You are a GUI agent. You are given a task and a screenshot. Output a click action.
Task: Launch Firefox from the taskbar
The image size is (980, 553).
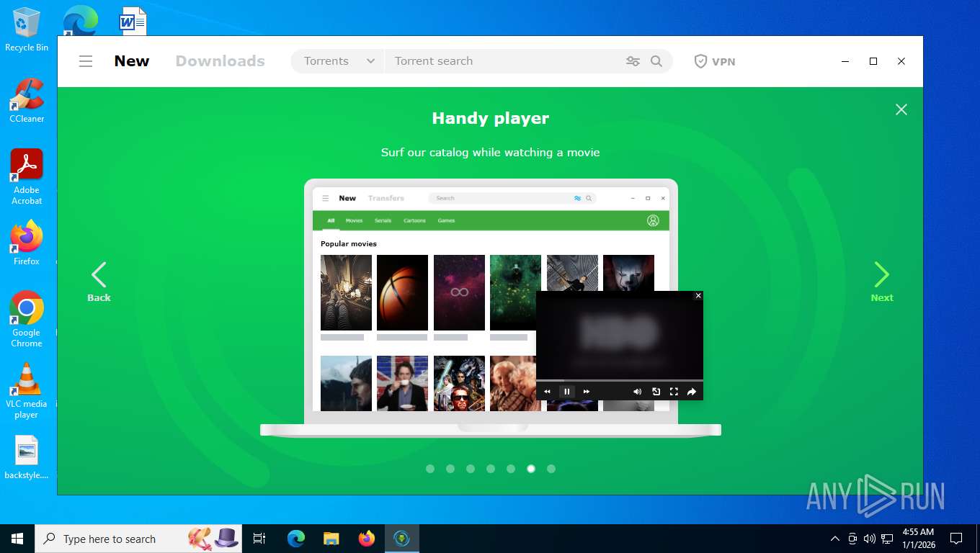point(367,539)
